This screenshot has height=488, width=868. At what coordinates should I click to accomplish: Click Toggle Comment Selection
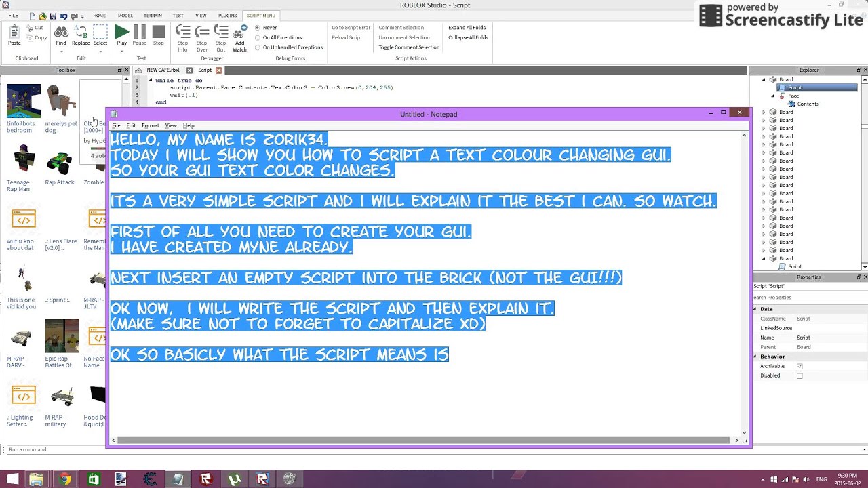[409, 47]
